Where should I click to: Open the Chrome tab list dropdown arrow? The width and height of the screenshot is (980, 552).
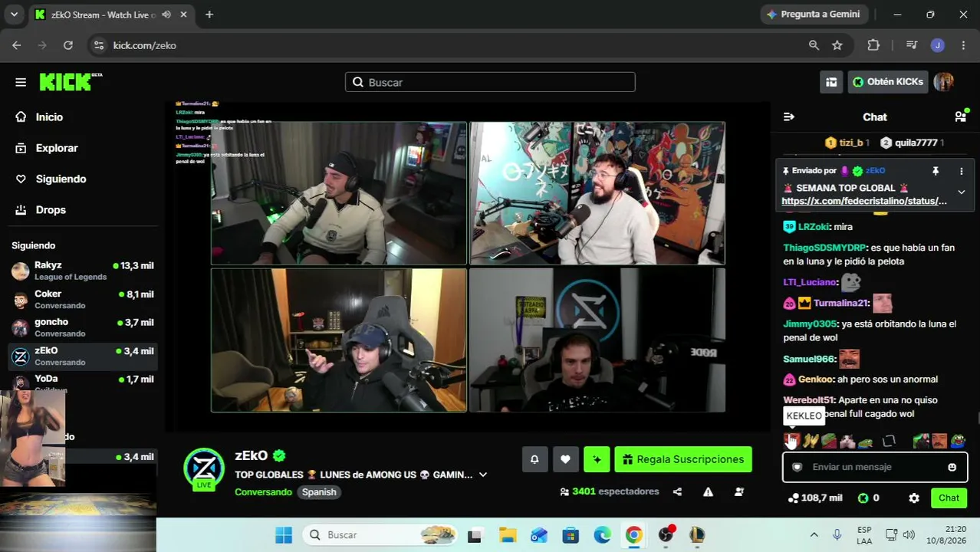14,15
